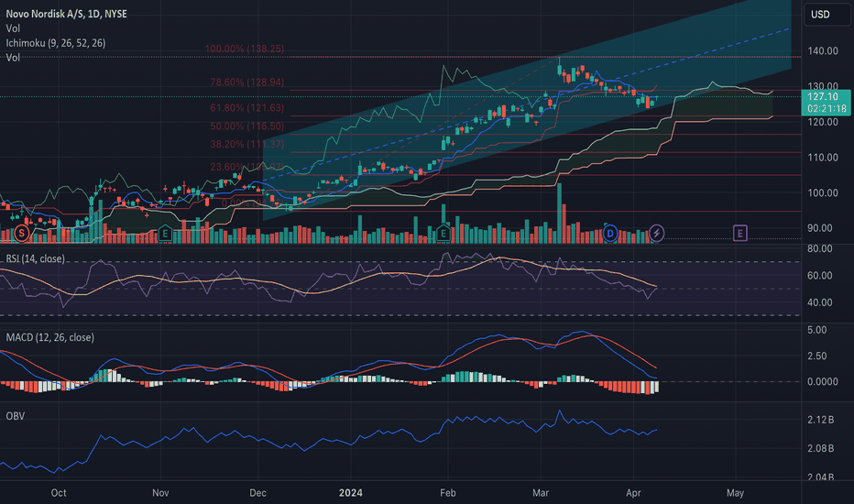Click the May label on time axis
This screenshot has width=854, height=504.
click(x=735, y=493)
